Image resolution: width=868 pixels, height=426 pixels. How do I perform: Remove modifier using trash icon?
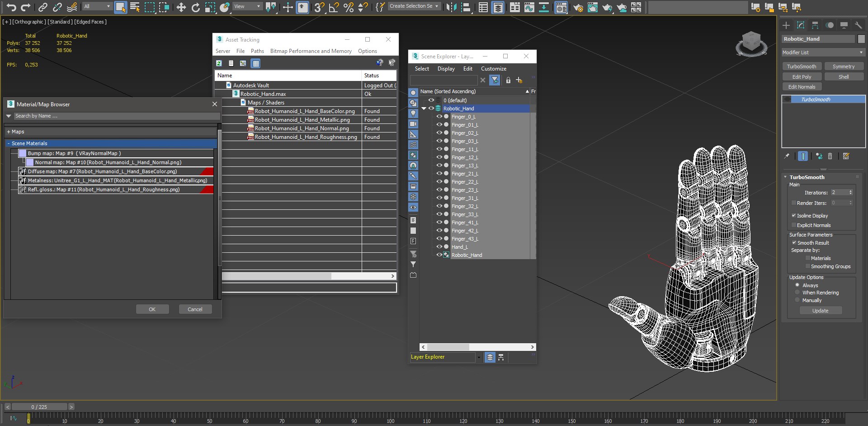coord(830,156)
